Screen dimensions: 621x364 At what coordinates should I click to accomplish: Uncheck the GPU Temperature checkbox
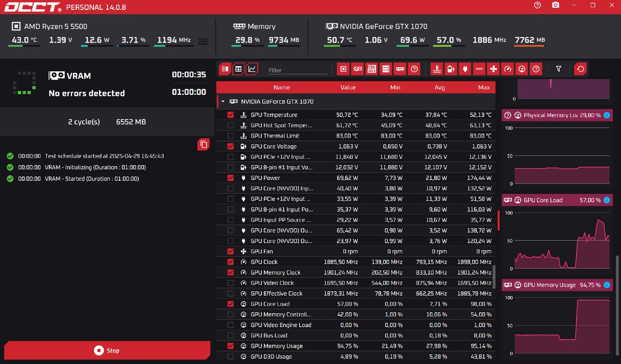click(230, 115)
